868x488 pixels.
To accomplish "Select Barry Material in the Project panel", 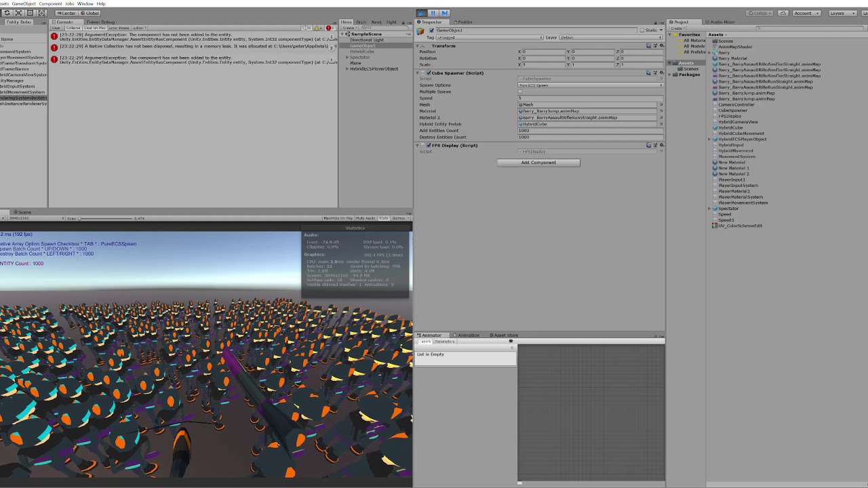I will coord(731,58).
